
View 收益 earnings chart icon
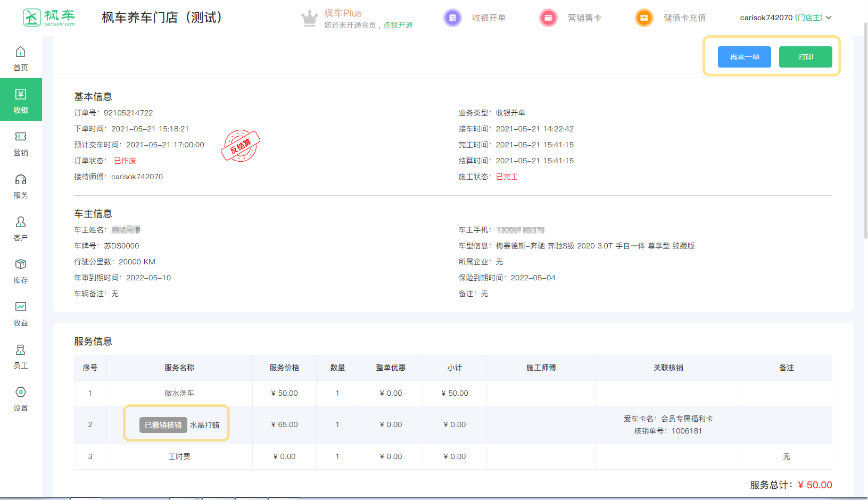tap(20, 307)
